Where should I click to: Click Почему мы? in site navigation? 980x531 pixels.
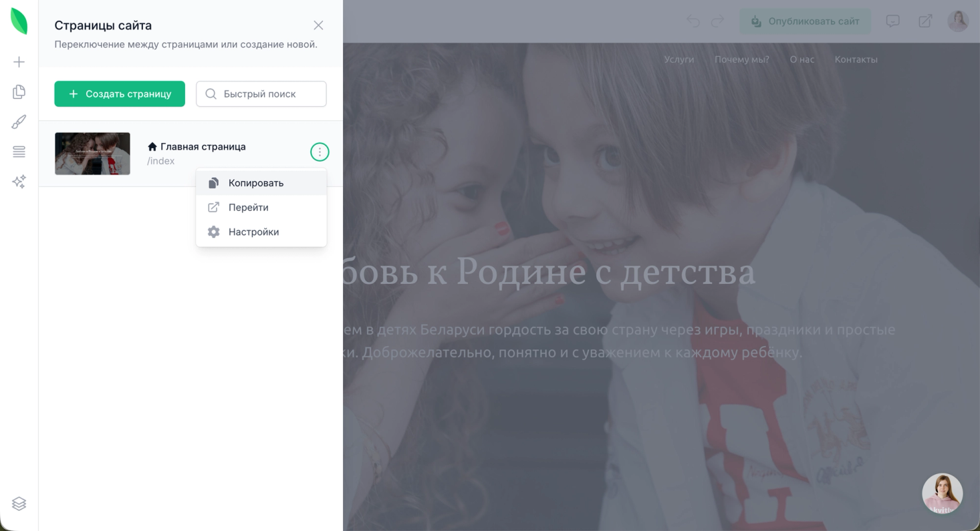pos(742,59)
